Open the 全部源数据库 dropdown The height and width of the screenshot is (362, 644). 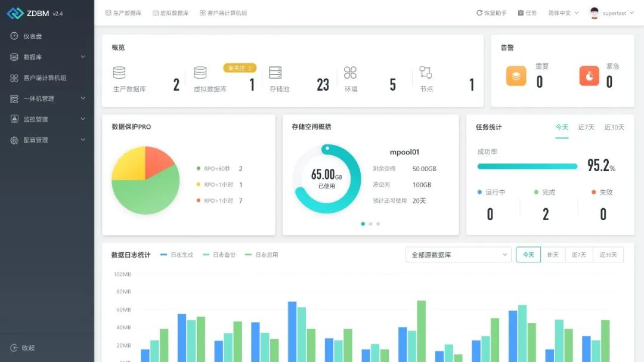[459, 255]
